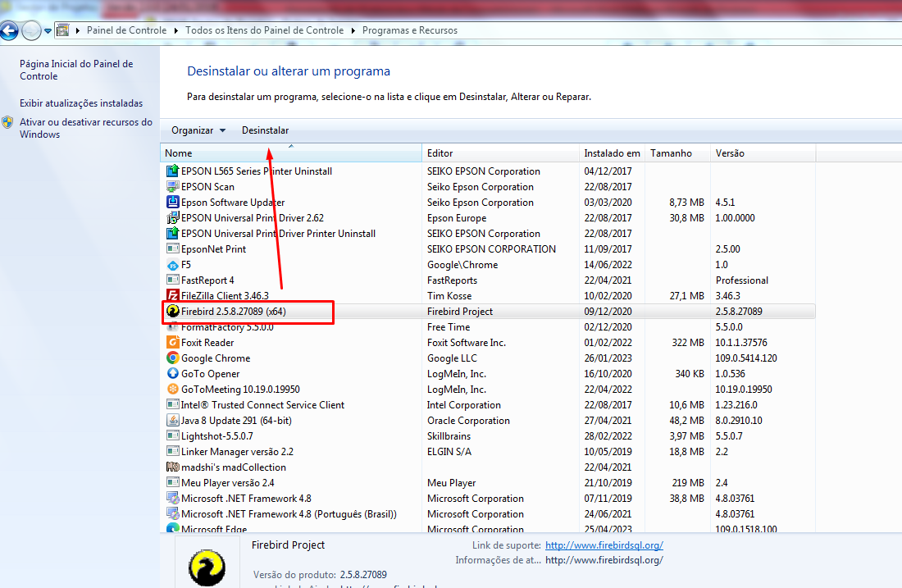Select the FileZilla Client icon
Screen dimensions: 902x588
coord(172,295)
